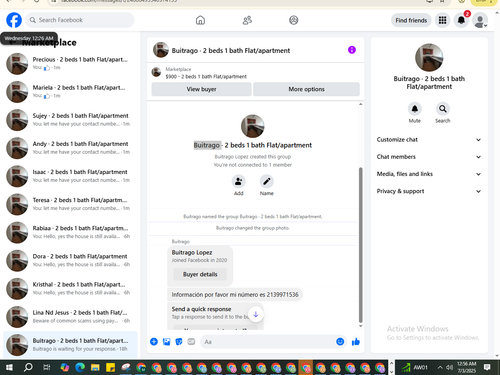Image resolution: width=500 pixels, height=375 pixels.
Task: Click the purple conversation info icon
Action: tap(352, 50)
